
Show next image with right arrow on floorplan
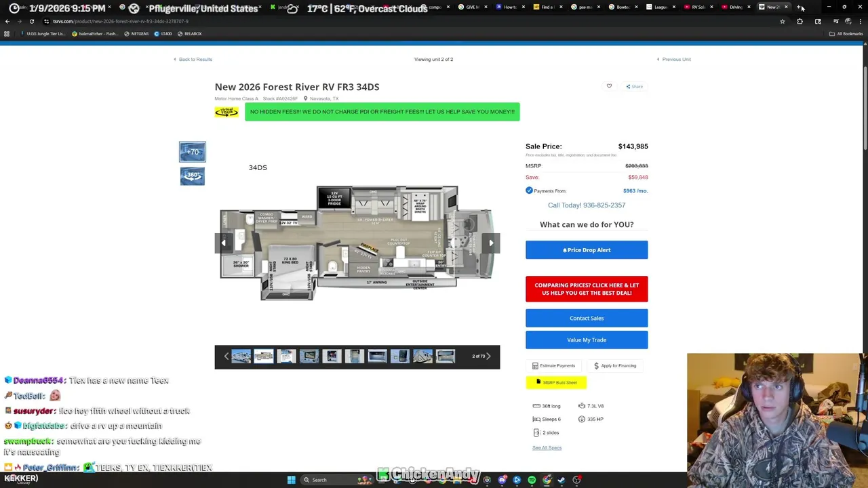coord(491,243)
